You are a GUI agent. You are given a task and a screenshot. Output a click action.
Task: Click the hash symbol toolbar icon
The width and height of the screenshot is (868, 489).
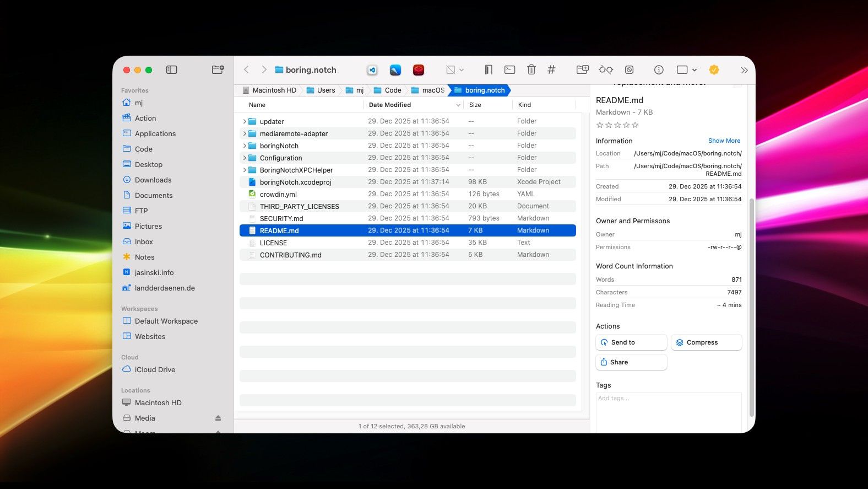pyautogui.click(x=551, y=69)
